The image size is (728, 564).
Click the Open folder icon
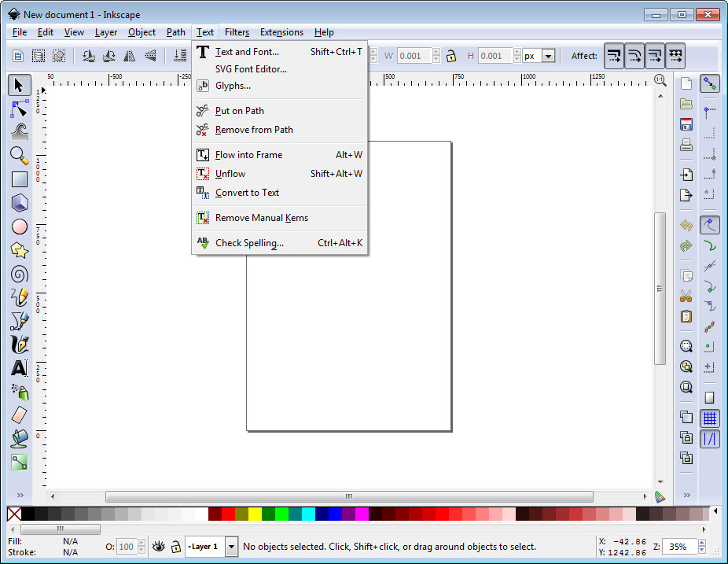click(686, 104)
